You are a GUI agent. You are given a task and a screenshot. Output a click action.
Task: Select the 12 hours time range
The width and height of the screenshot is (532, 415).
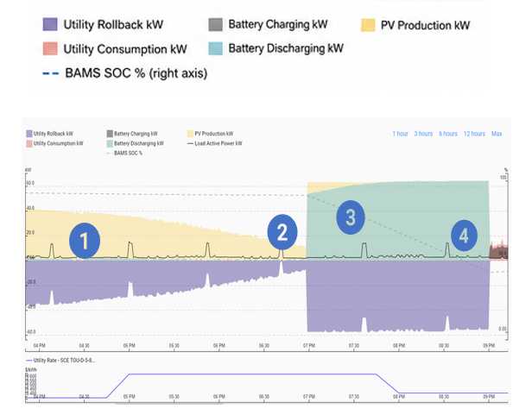474,134
